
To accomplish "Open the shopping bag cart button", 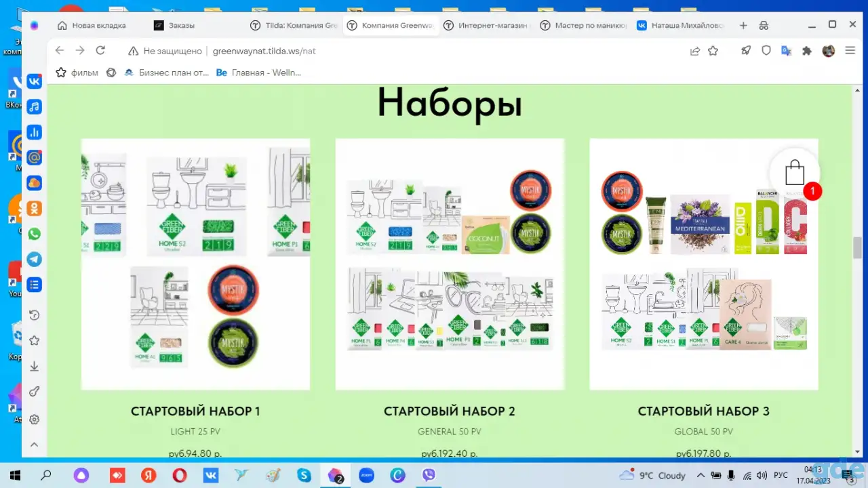I will point(795,174).
